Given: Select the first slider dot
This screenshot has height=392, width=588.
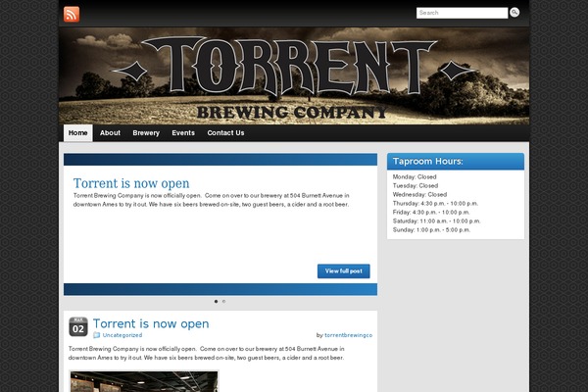Looking at the screenshot, I should point(216,301).
